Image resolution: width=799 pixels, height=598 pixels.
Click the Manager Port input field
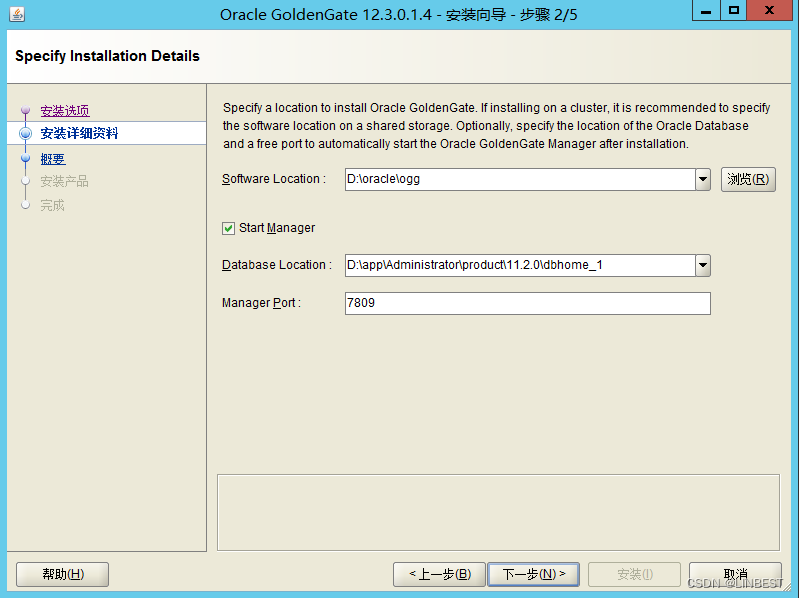[x=527, y=303]
